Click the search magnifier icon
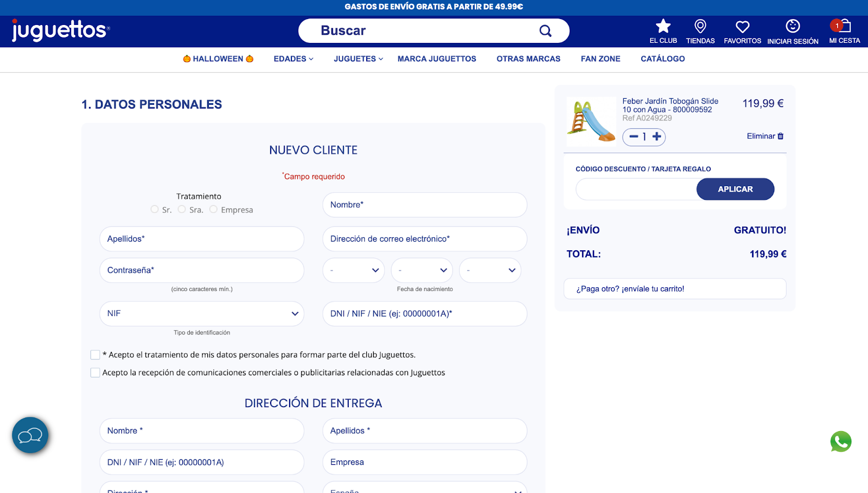Image resolution: width=868 pixels, height=493 pixels. point(545,31)
